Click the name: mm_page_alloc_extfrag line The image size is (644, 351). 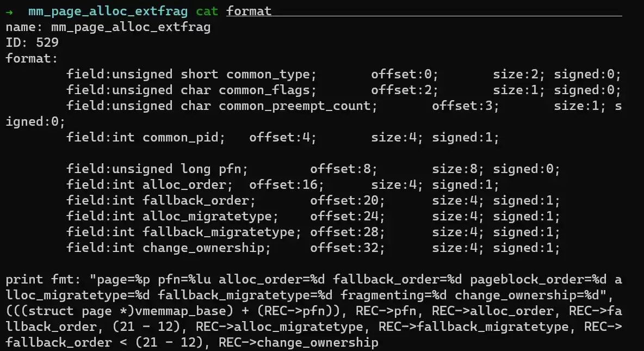[x=108, y=27]
